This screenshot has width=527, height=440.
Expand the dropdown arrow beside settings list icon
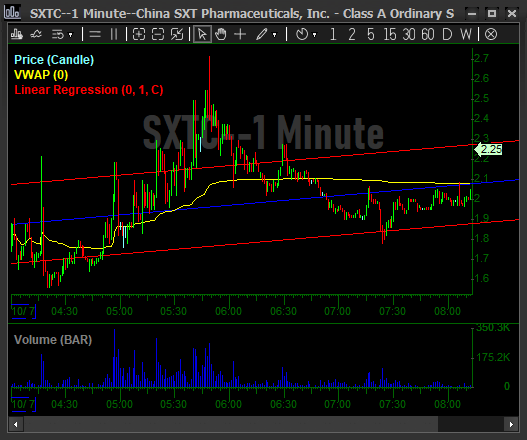[71, 35]
